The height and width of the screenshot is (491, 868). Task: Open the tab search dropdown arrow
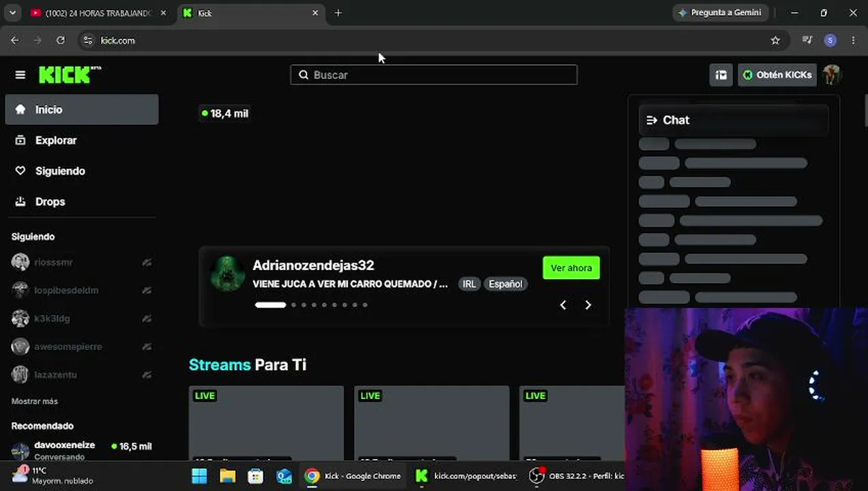pos(12,13)
